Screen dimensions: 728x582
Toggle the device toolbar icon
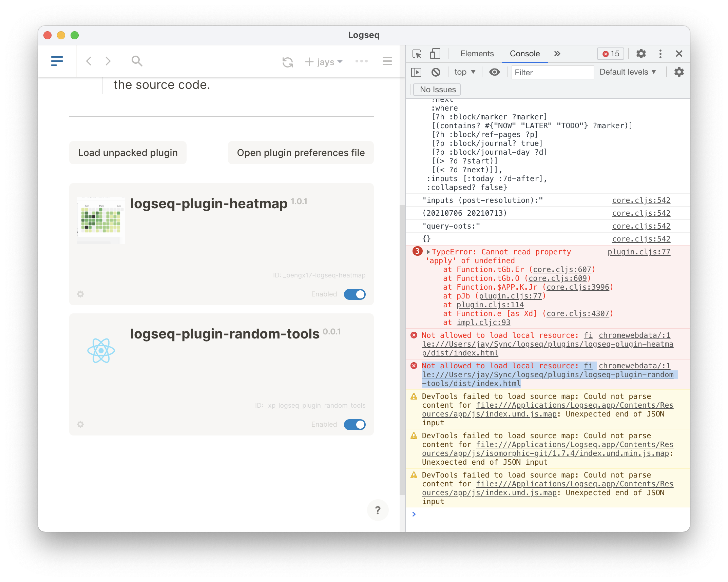(x=435, y=54)
